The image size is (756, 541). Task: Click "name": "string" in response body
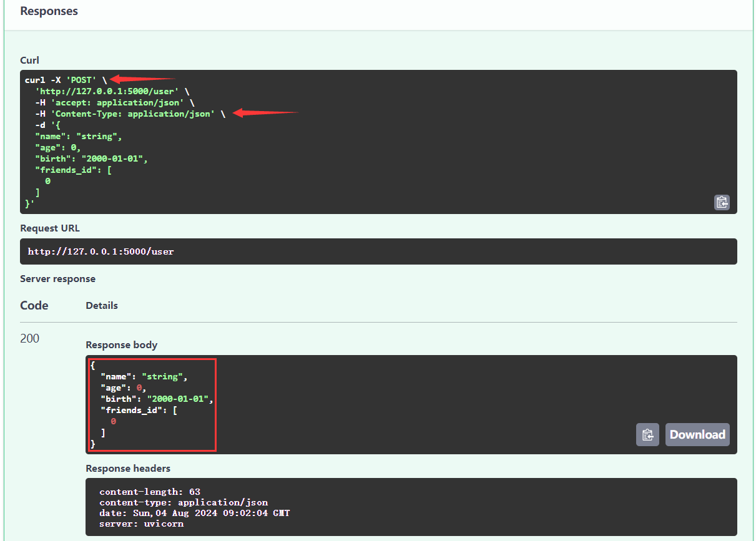point(144,376)
